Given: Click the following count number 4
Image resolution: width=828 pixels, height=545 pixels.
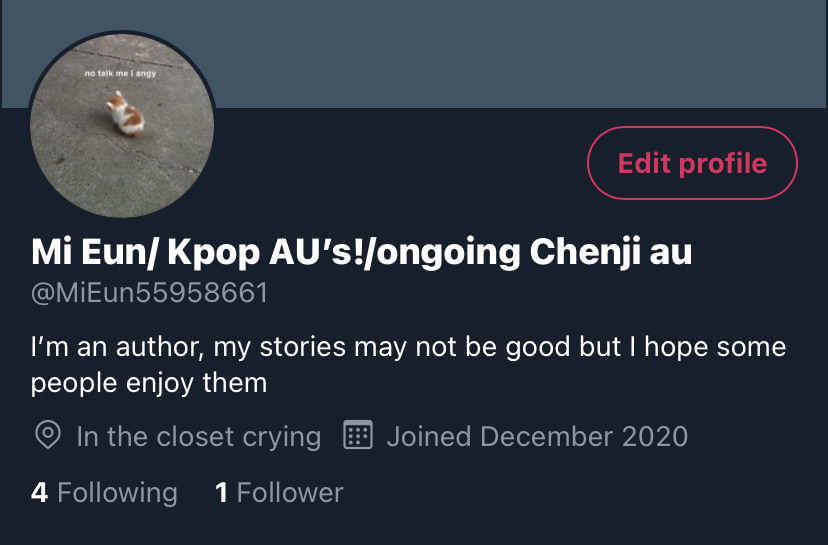Looking at the screenshot, I should coord(39,492).
